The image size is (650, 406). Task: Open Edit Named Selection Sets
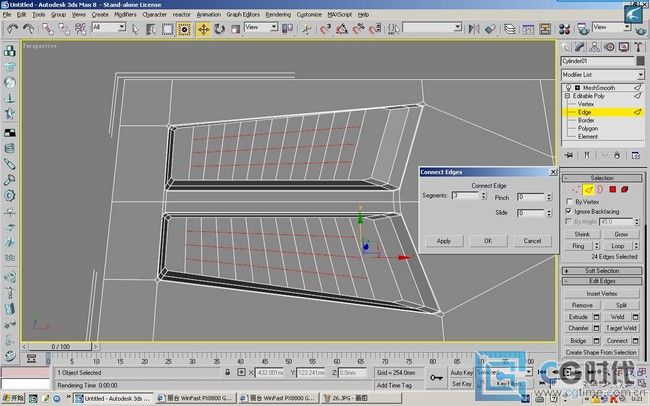tap(393, 29)
